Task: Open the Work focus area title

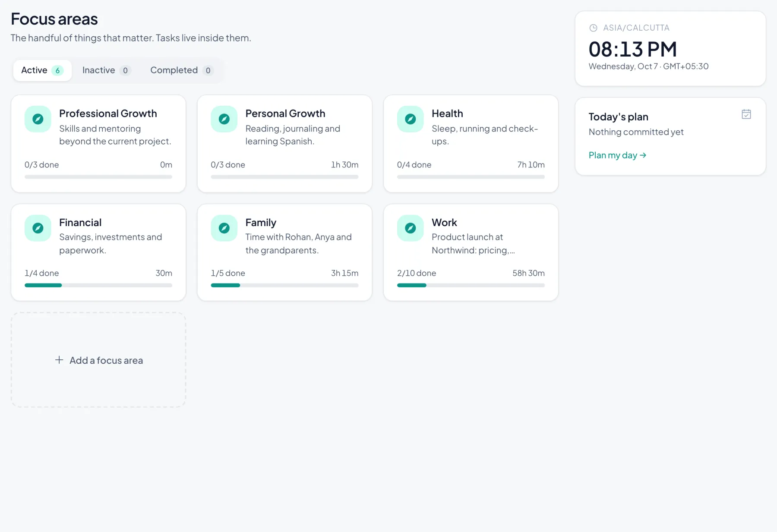Action: point(444,223)
